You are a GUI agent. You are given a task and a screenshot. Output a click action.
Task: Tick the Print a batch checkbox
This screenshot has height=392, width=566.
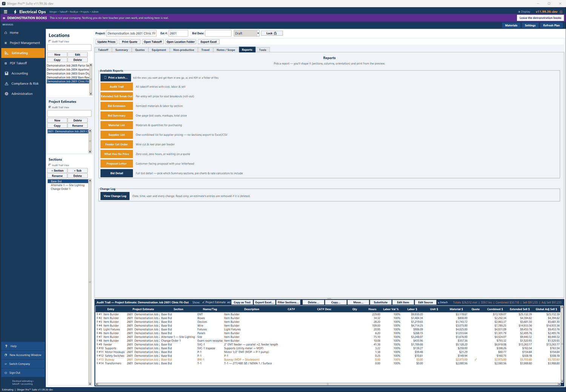tap(105, 78)
